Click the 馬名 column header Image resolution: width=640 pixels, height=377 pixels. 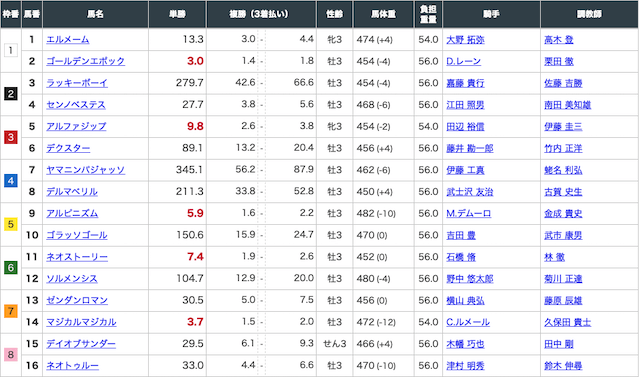point(96,14)
